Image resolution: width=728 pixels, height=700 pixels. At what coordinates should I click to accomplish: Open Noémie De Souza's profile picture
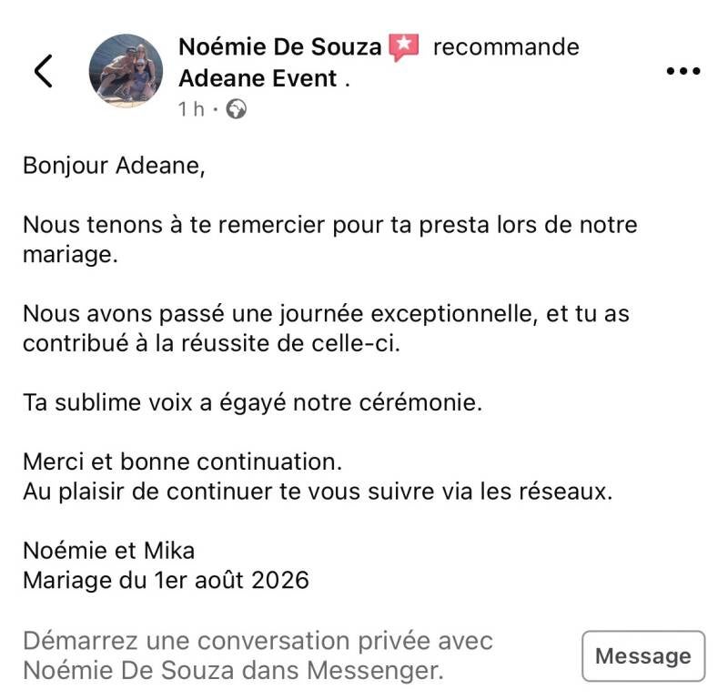(x=126, y=71)
